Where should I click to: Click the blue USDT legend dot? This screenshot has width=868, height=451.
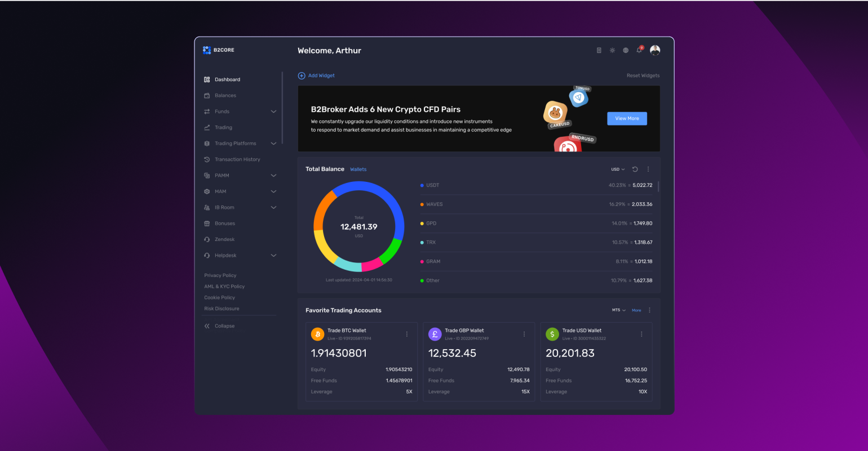point(422,185)
